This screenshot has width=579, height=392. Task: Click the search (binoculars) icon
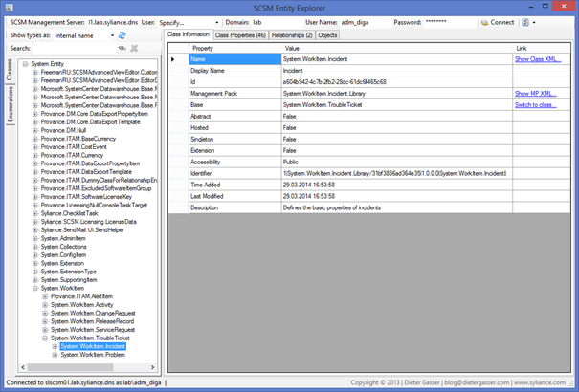tap(122, 48)
